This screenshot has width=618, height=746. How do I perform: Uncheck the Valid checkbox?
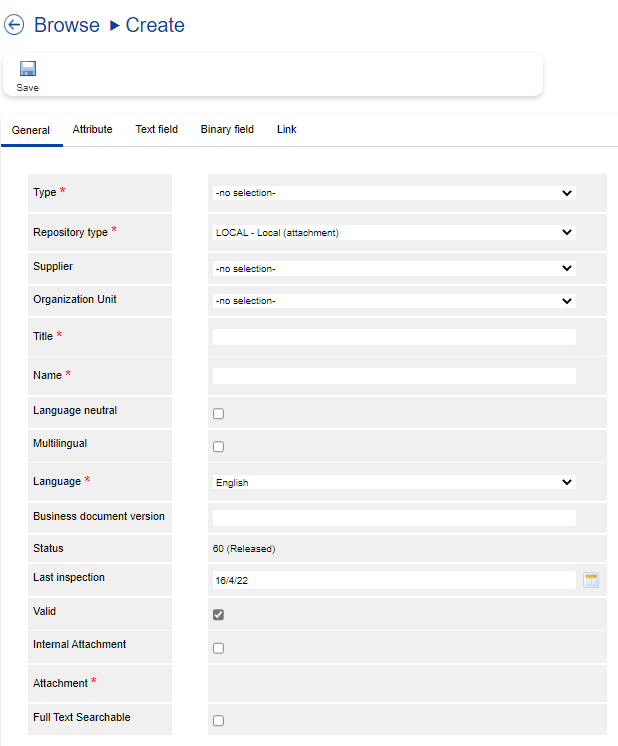click(218, 615)
